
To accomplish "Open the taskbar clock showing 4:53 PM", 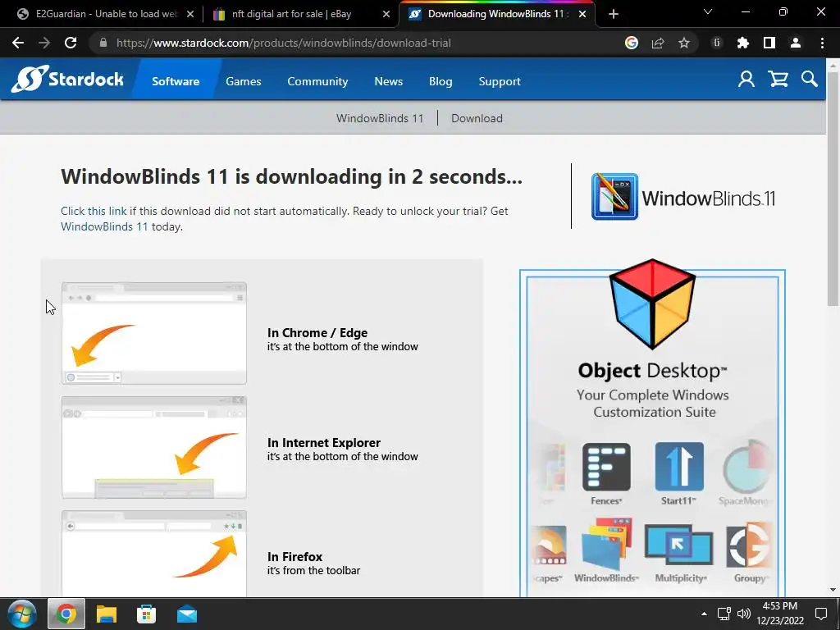I will point(780,614).
